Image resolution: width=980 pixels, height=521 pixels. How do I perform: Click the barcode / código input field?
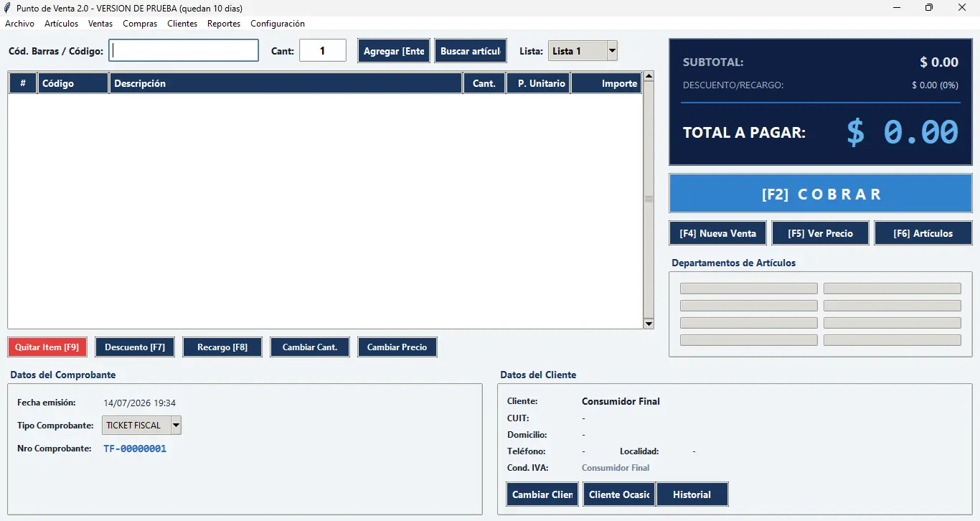click(x=184, y=50)
